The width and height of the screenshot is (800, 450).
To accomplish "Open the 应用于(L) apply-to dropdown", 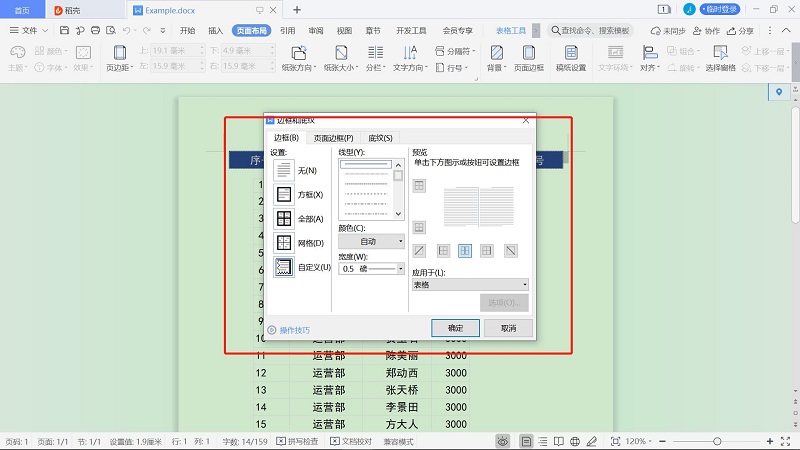I will coord(469,284).
